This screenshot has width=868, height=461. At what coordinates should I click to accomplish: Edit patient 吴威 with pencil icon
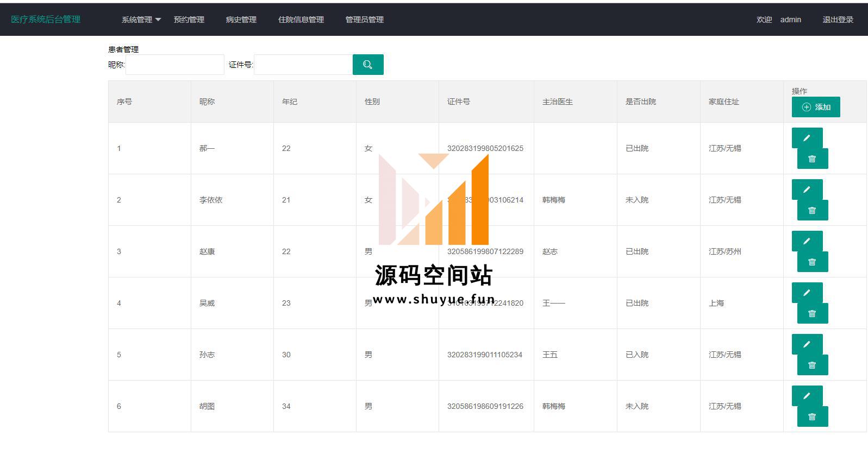(807, 293)
